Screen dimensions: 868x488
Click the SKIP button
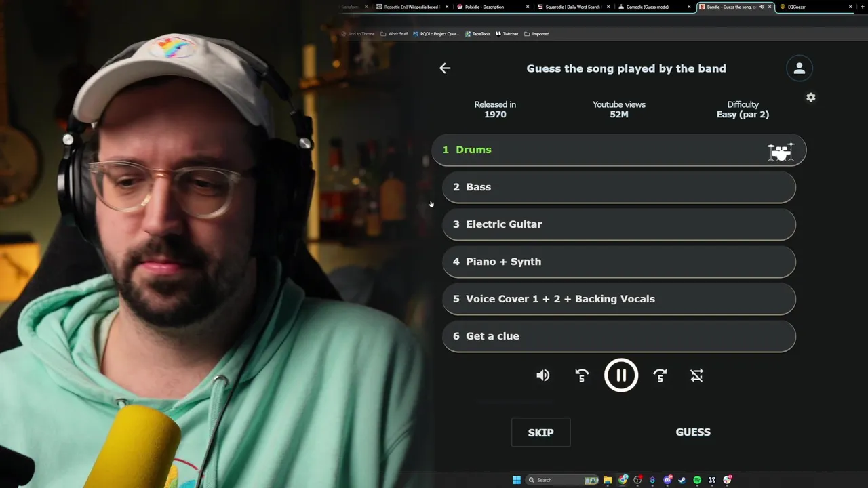(540, 432)
